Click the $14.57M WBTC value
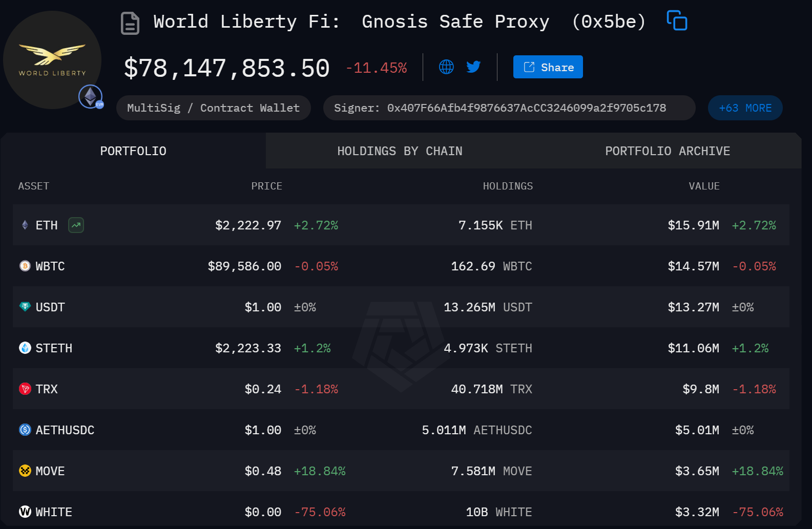This screenshot has width=812, height=529. pyautogui.click(x=693, y=266)
